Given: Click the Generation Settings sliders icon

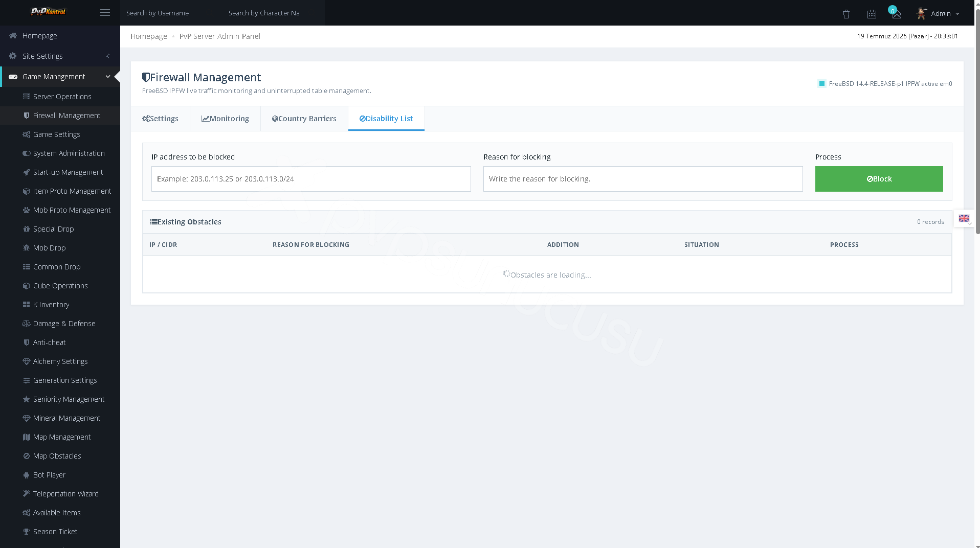Looking at the screenshot, I should pos(27,380).
